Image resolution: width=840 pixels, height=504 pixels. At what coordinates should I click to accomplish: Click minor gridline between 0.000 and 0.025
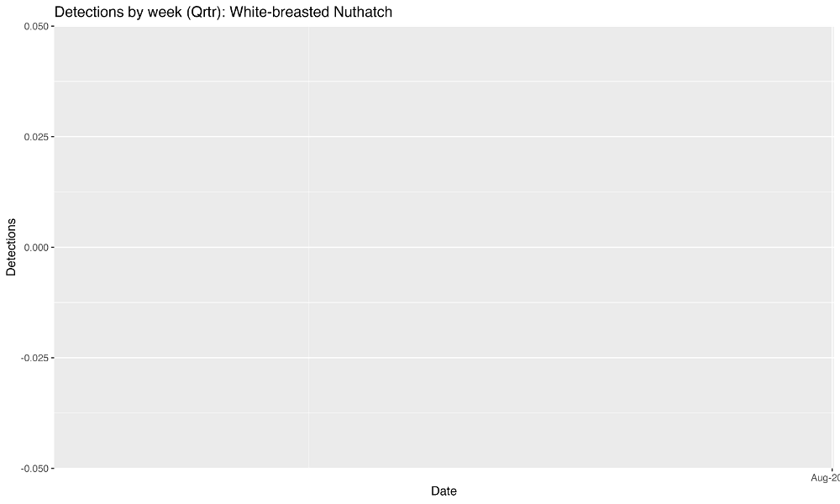click(444, 192)
